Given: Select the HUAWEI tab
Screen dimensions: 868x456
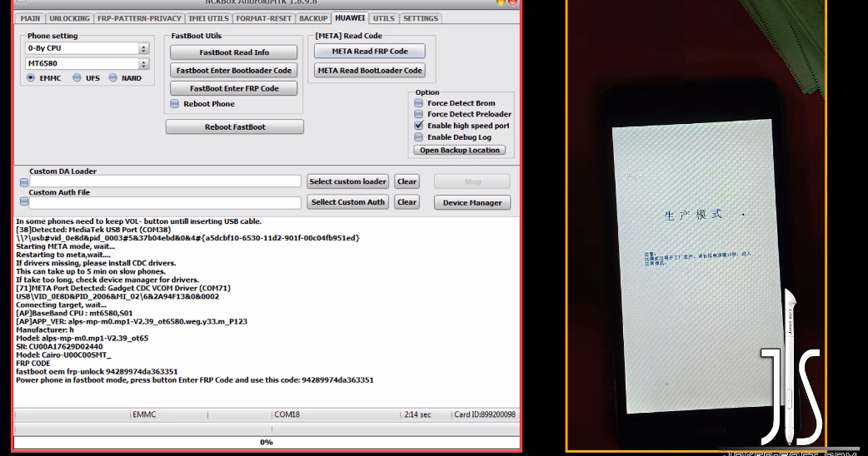Looking at the screenshot, I should (350, 17).
